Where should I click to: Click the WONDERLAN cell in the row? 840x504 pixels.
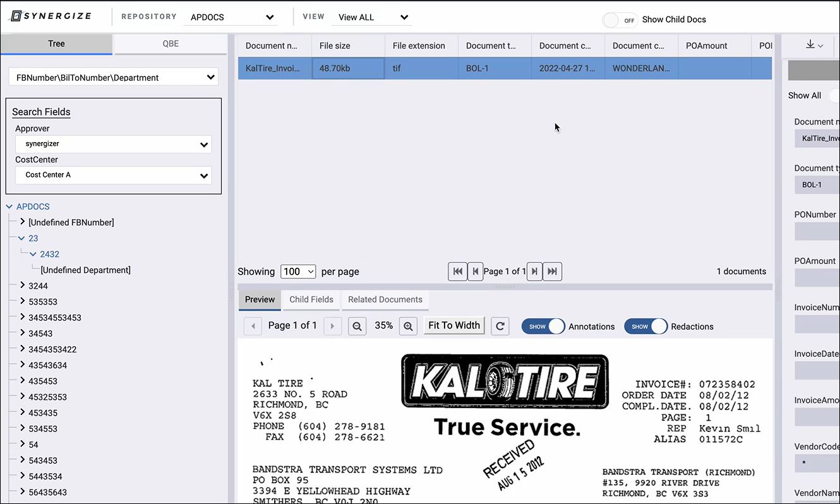click(x=641, y=68)
